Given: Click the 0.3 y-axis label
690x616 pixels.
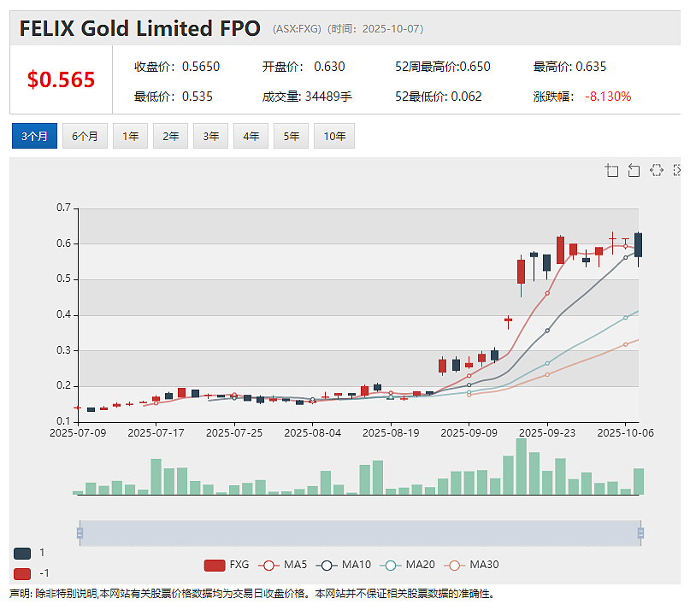Looking at the screenshot, I should [x=63, y=350].
